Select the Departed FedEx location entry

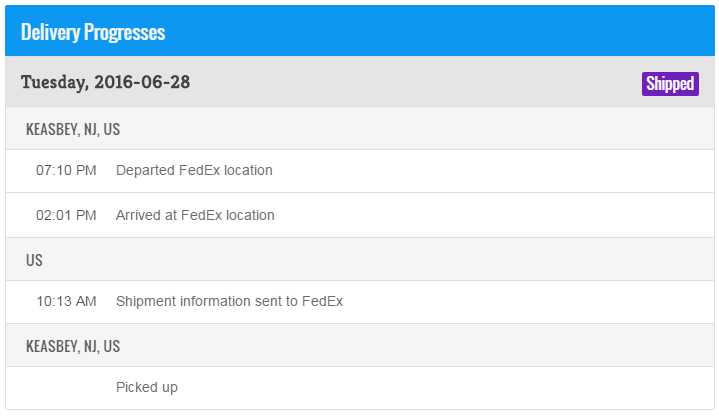194,170
